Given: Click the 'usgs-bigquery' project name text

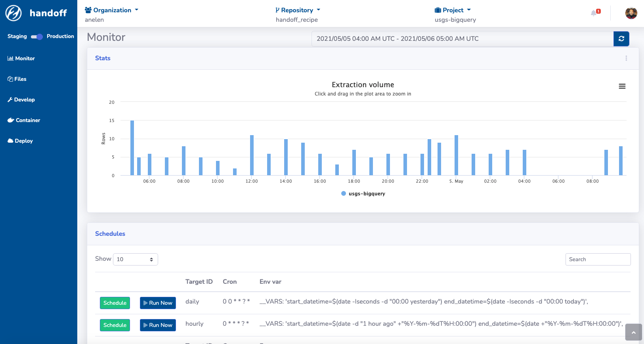Looking at the screenshot, I should (455, 20).
